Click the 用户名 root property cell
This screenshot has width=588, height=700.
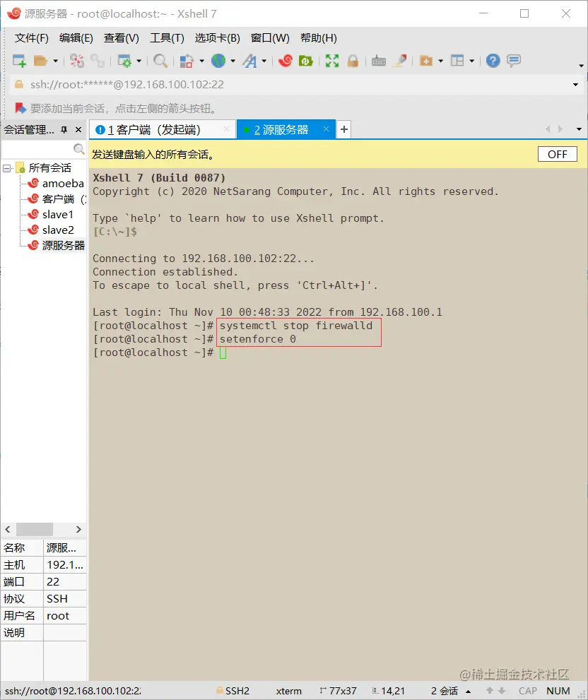64,616
